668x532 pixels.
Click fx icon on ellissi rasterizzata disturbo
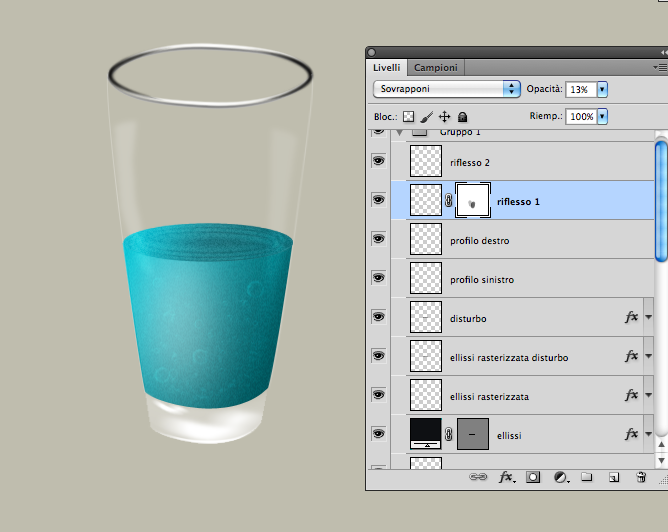pos(631,356)
